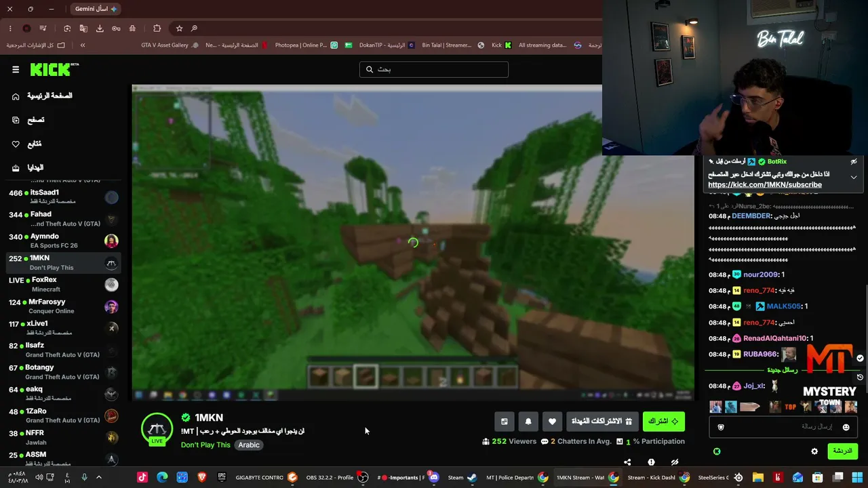The image size is (868, 488).
Task: Open تصفح (Browse) in the sidebar
Action: pyautogui.click(x=28, y=120)
